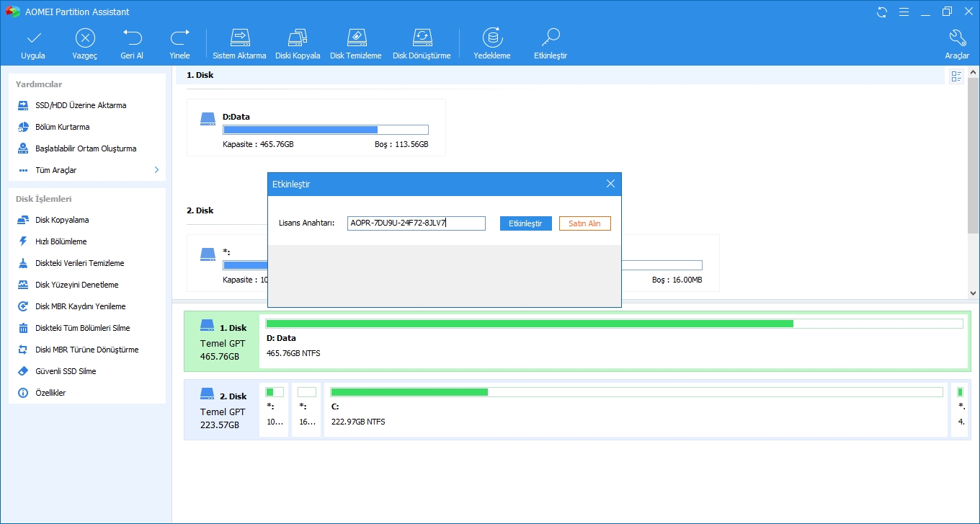This screenshot has height=524, width=980.
Task: Switch disk list view mode icon
Action: coord(957,76)
